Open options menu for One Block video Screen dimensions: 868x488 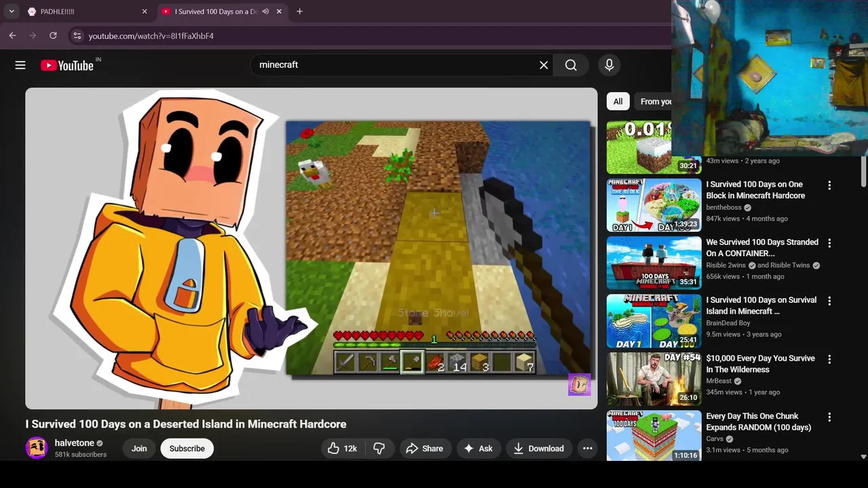829,185
